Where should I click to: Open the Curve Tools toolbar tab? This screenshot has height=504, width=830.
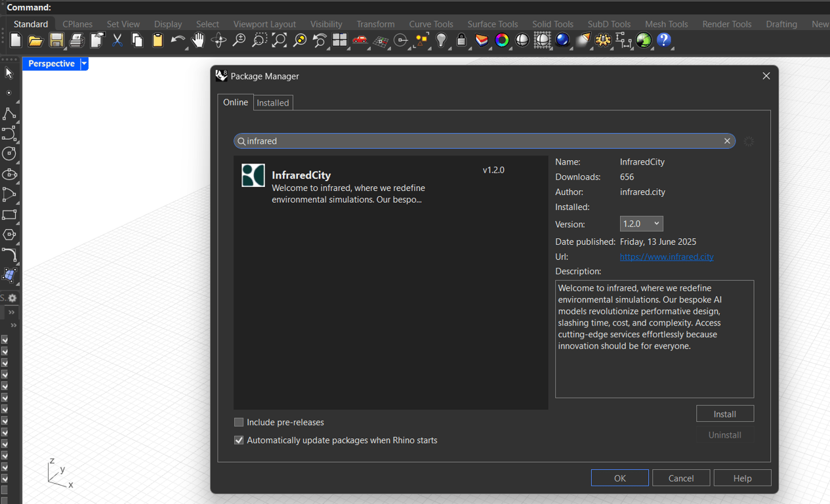(x=431, y=24)
